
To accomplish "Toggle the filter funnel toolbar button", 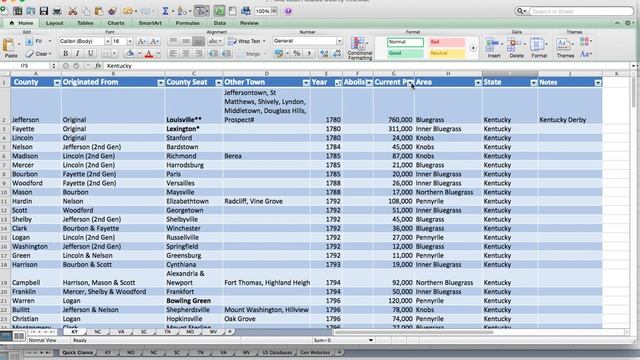I will point(202,11).
